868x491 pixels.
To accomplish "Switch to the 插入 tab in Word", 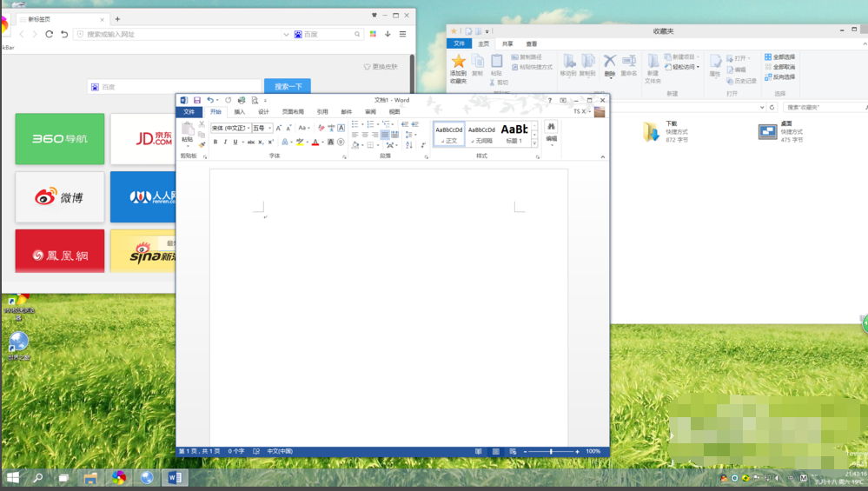I will click(240, 112).
